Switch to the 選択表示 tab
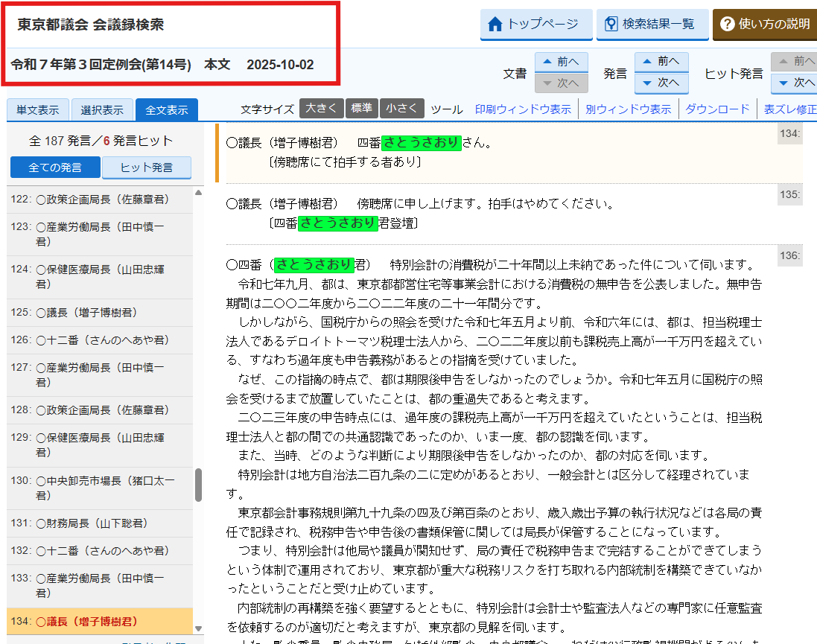The height and width of the screenshot is (644, 817). (102, 110)
